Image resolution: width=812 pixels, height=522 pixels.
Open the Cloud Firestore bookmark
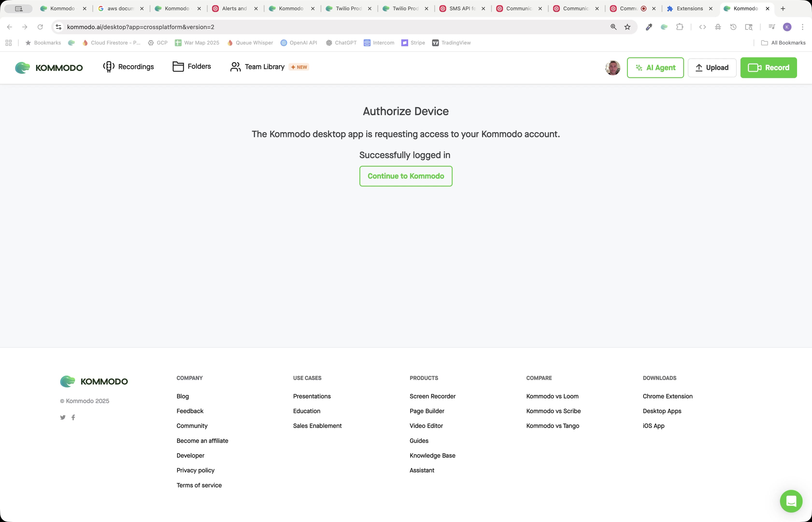point(111,43)
